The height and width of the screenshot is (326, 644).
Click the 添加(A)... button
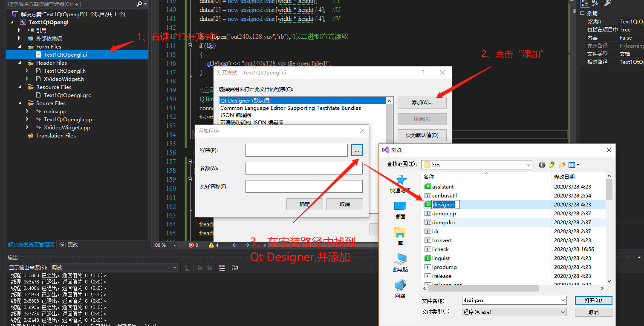tap(422, 103)
